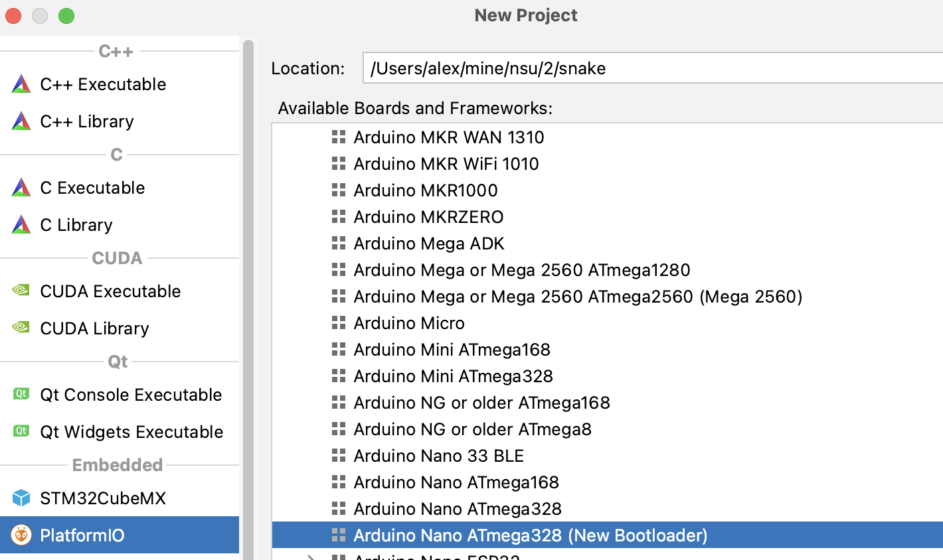This screenshot has width=943, height=560.
Task: Click board icon beside Arduino Nano ATmega168
Action: click(339, 482)
